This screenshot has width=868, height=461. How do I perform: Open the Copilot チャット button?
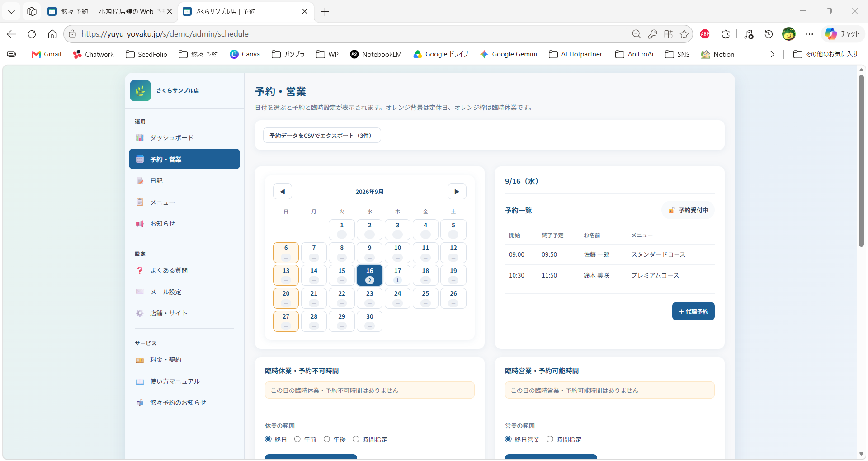[843, 34]
